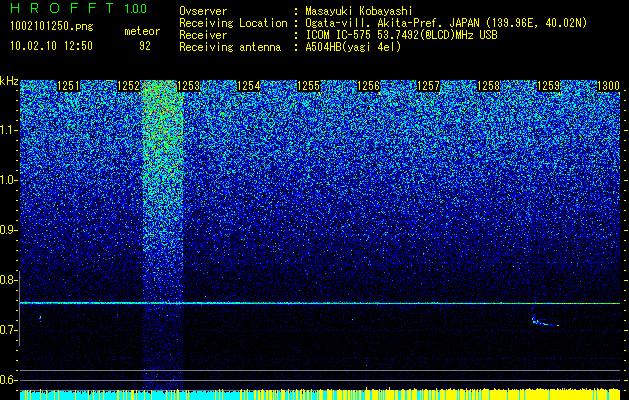The height and width of the screenshot is (400, 629).
Task: Select the version number 1.0.0
Action: (136, 8)
